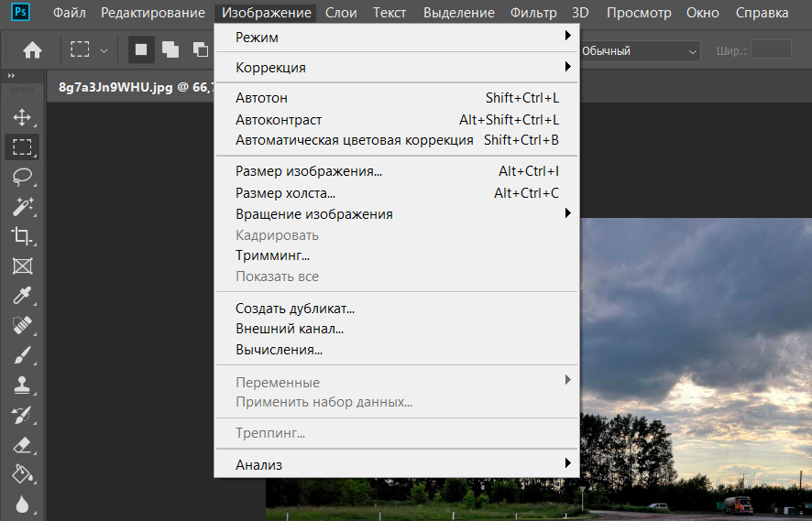Select the Eraser tool

tap(22, 444)
